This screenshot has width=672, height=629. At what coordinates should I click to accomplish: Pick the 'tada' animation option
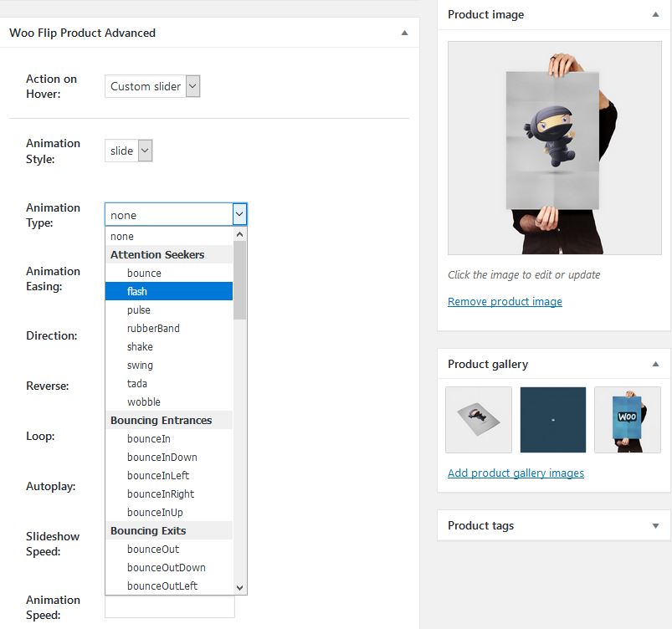(x=169, y=383)
